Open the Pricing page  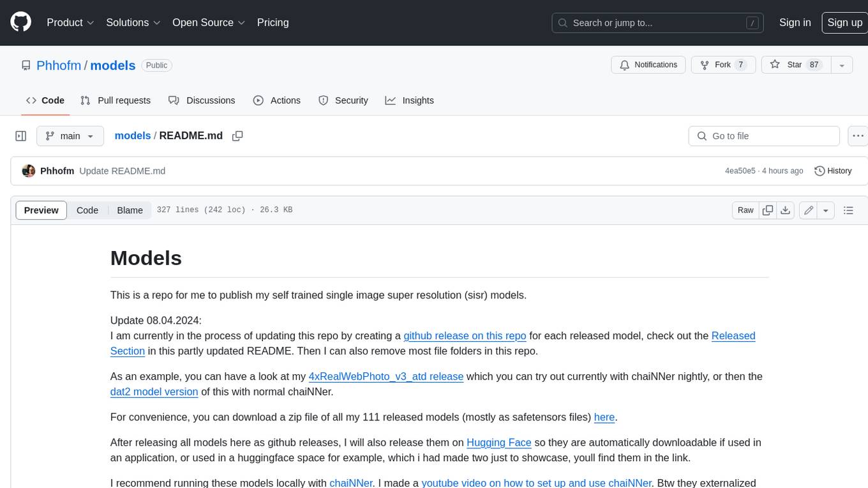tap(273, 22)
